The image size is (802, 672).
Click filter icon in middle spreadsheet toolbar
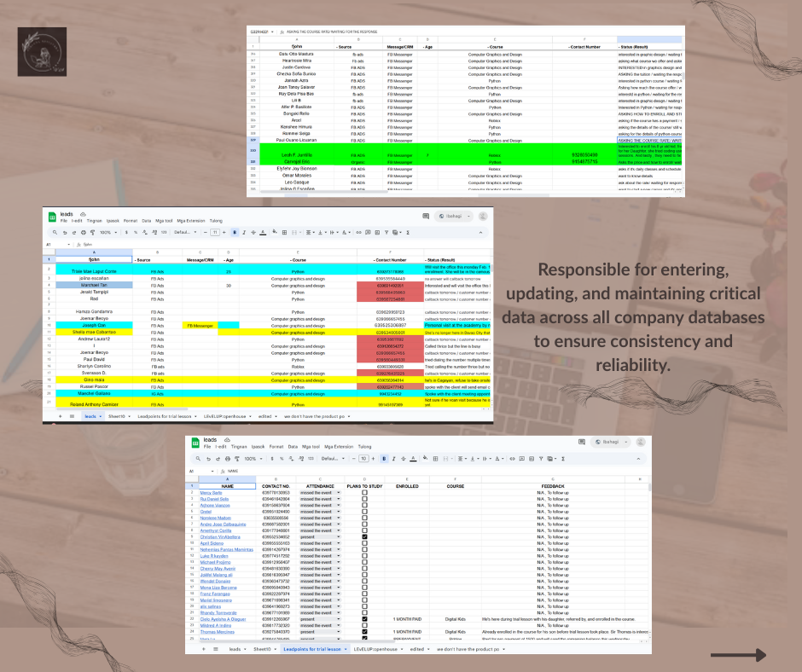click(x=386, y=232)
